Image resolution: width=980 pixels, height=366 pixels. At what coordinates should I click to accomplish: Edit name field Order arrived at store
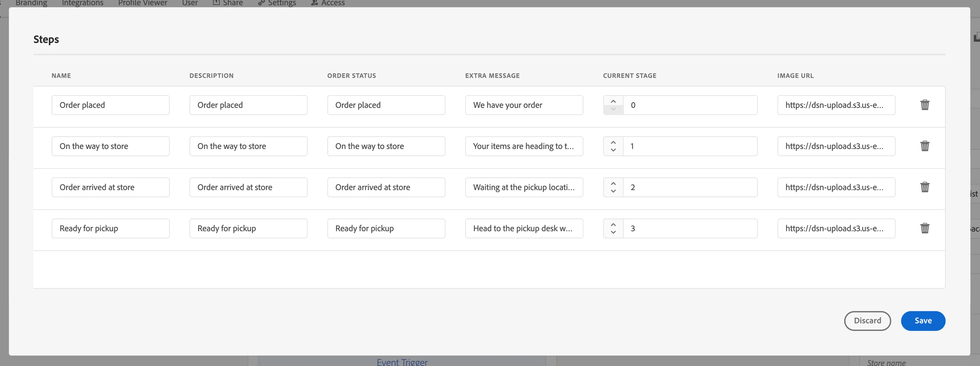click(111, 187)
